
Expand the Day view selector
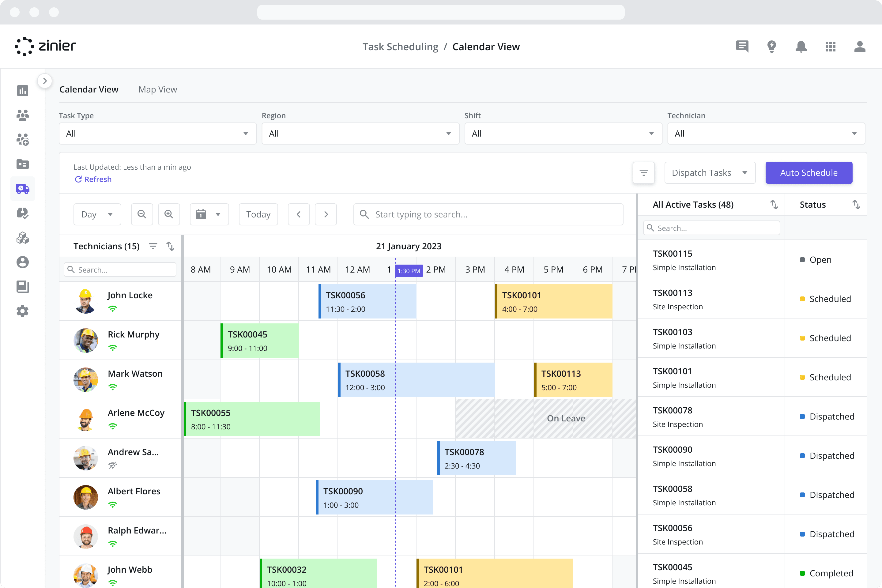pyautogui.click(x=97, y=214)
